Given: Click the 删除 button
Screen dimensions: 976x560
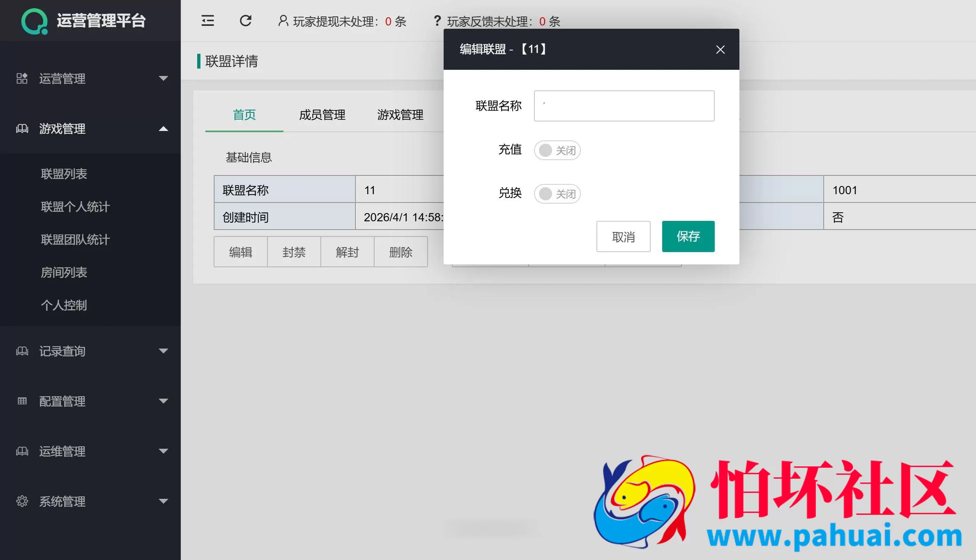Looking at the screenshot, I should [x=401, y=252].
